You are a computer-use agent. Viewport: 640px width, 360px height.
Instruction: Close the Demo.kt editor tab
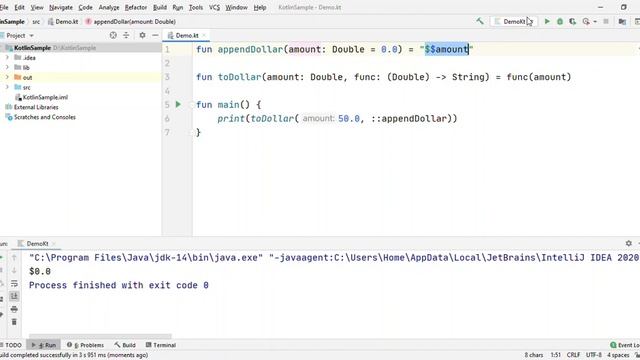pos(204,36)
